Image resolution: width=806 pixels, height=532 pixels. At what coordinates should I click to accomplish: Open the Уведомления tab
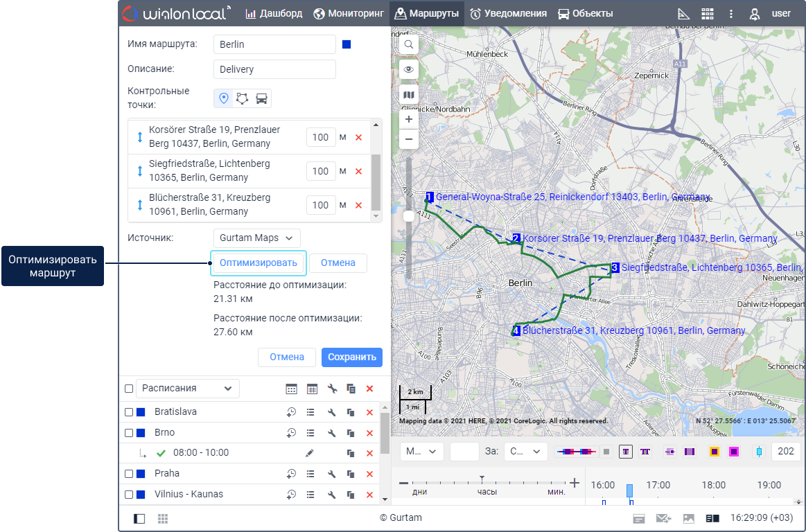pos(508,13)
